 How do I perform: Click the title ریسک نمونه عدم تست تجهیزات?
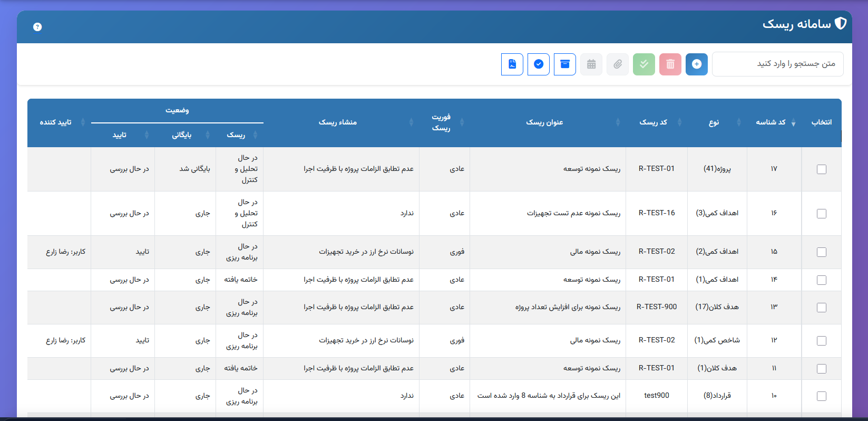click(x=573, y=213)
